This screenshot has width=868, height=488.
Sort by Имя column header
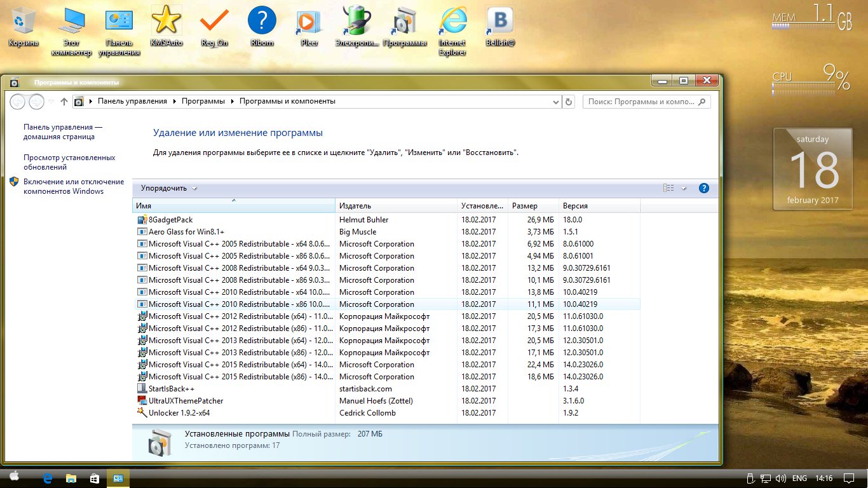233,206
